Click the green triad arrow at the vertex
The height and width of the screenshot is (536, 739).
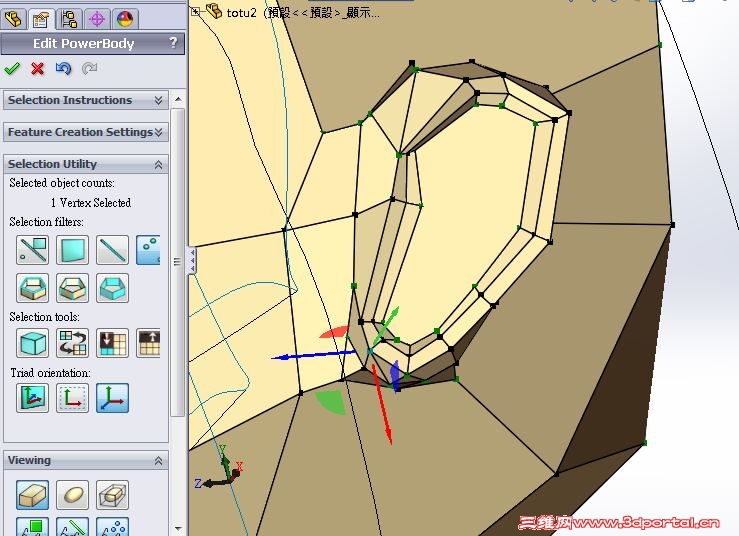click(x=386, y=325)
